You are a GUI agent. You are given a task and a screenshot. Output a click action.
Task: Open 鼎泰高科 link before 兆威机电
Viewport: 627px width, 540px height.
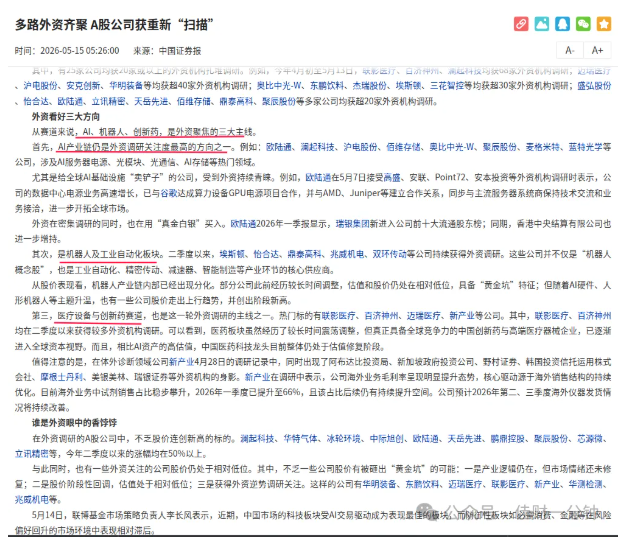tap(304, 254)
